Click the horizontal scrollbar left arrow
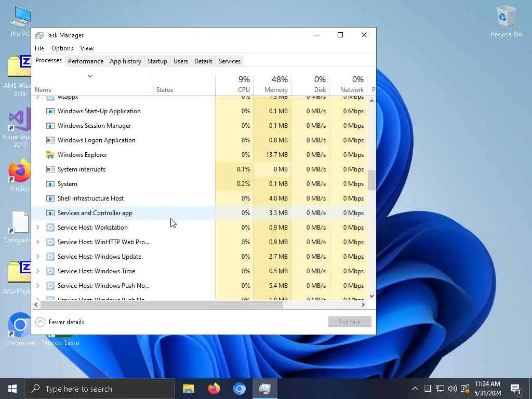Image resolution: width=532 pixels, height=399 pixels. pos(36,304)
